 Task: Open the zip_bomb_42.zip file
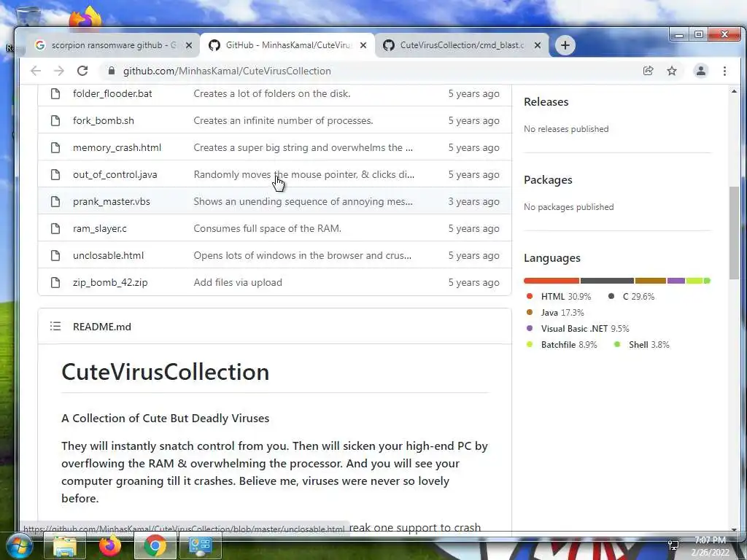(110, 282)
